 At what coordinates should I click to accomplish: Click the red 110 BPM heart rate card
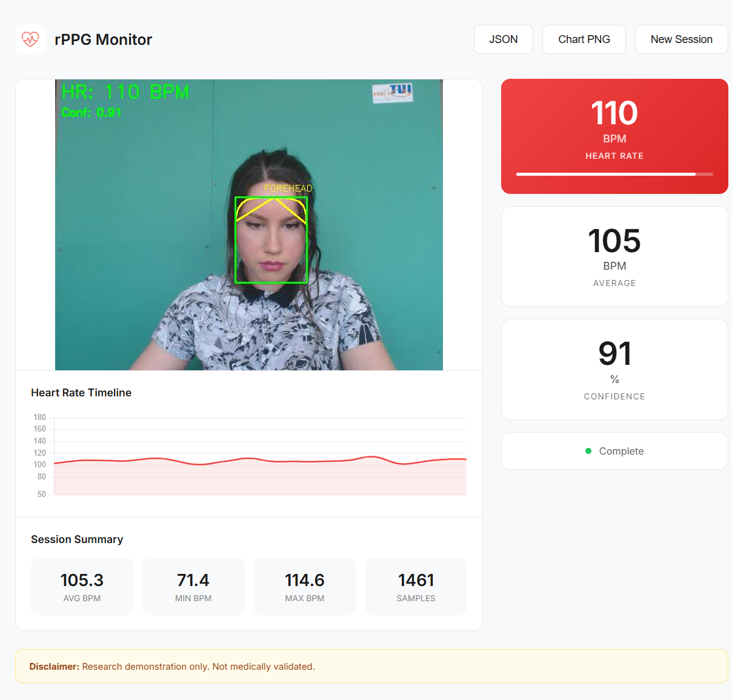pos(614,136)
